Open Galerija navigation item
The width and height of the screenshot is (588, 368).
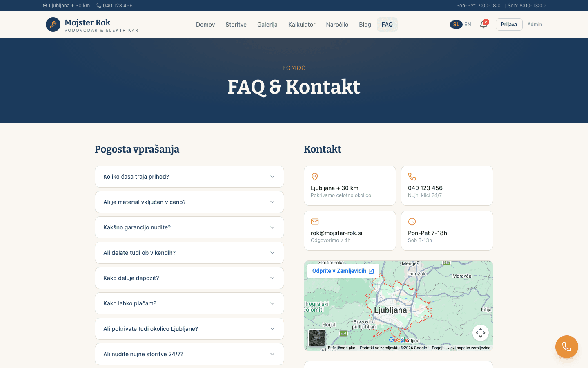pyautogui.click(x=267, y=25)
